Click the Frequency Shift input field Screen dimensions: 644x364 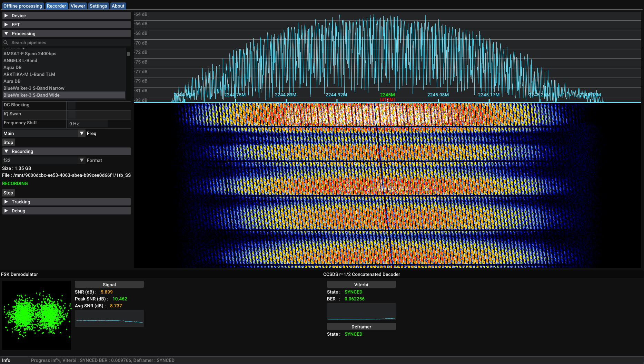(x=88, y=124)
